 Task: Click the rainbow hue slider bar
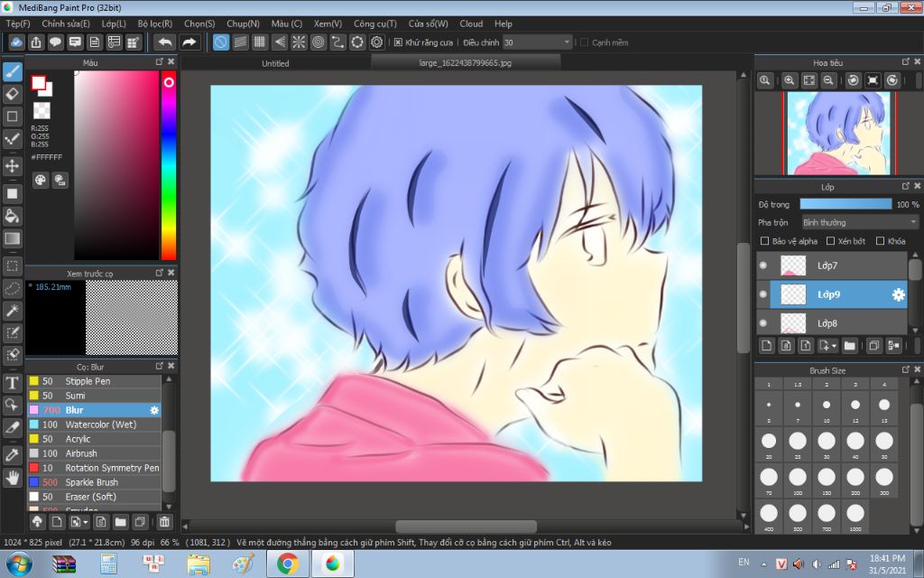click(x=169, y=165)
